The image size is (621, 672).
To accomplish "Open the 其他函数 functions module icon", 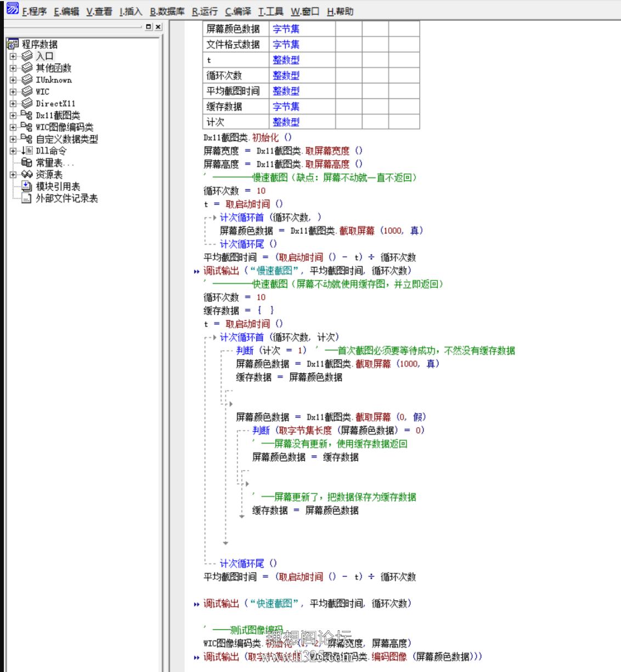I will (27, 68).
